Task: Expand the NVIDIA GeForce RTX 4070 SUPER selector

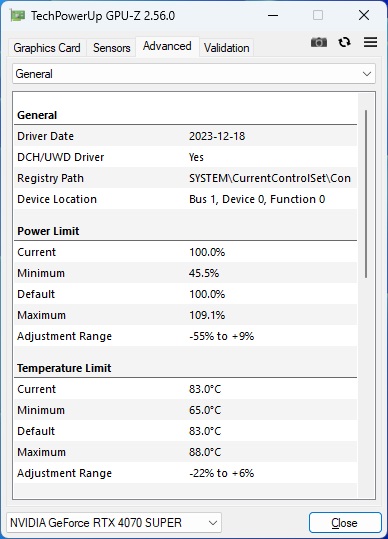Action: [x=114, y=523]
